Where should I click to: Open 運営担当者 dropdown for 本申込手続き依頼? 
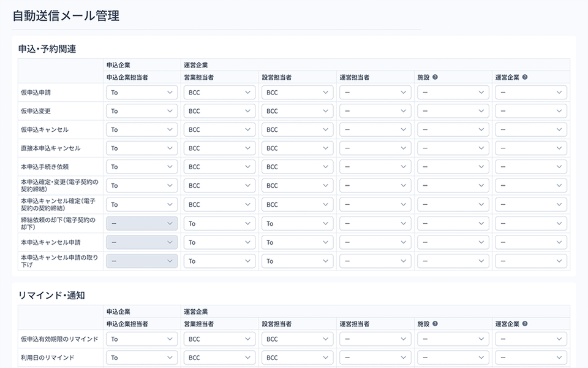(x=375, y=167)
